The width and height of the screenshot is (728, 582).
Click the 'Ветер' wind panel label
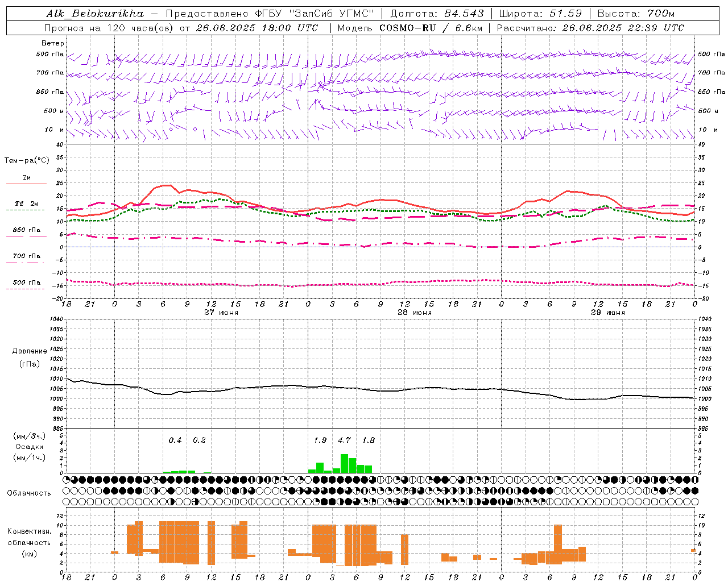click(53, 43)
